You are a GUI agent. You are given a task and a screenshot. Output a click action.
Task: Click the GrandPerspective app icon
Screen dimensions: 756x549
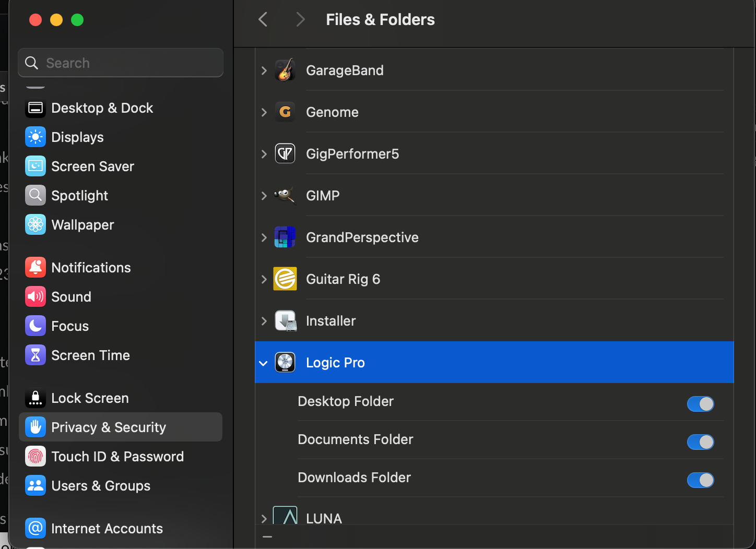(x=285, y=237)
